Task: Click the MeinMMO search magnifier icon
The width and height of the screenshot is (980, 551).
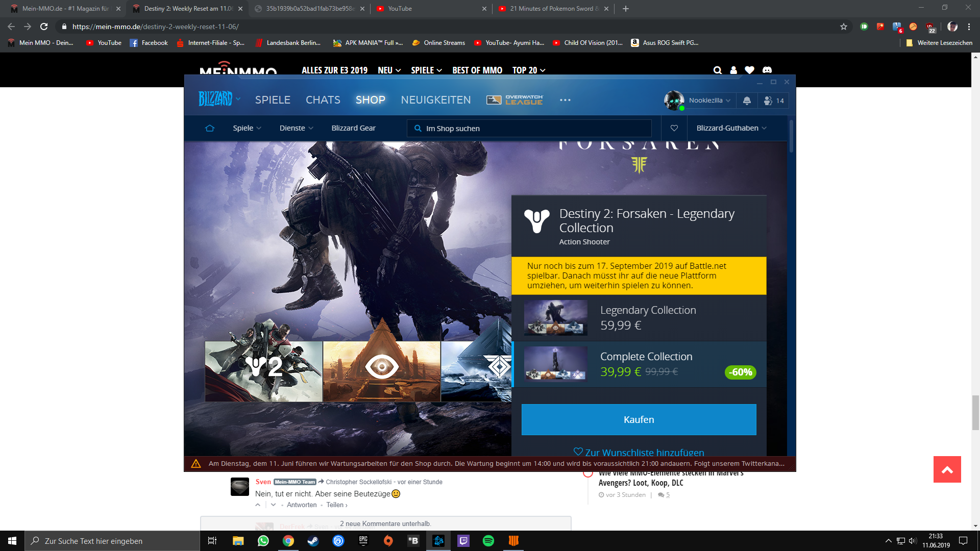Action: tap(718, 70)
